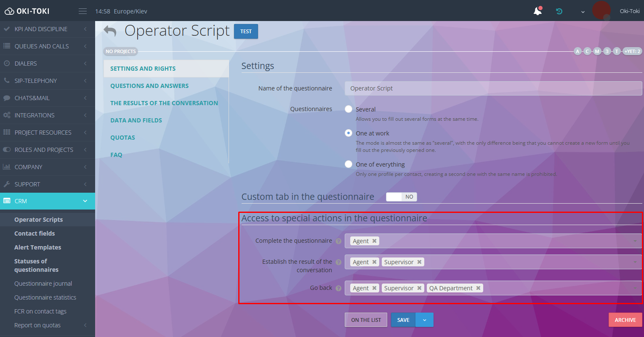Remove QA Department tag from Go back
Viewport: 644px width, 337px height.
(478, 288)
